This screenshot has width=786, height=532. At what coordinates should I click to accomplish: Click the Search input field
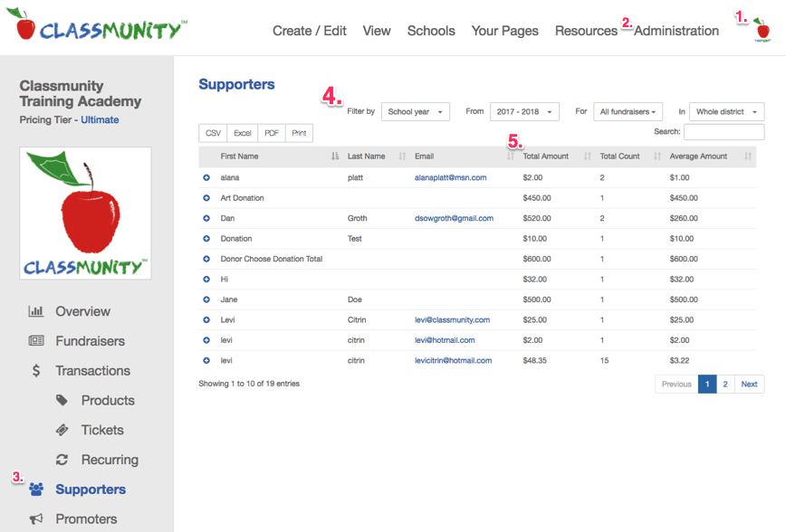(724, 132)
